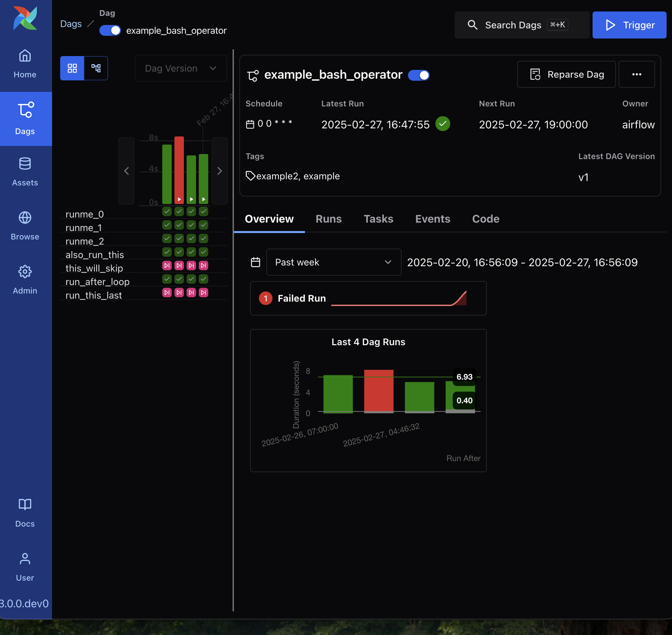This screenshot has height=635, width=672.
Task: Toggle the DAG pause switch in the breadcrumb
Action: point(110,30)
